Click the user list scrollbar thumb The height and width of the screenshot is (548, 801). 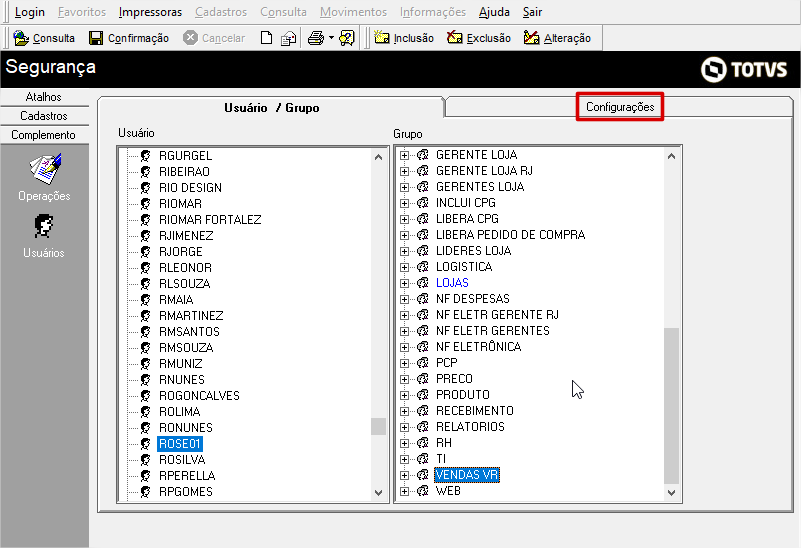click(x=378, y=426)
